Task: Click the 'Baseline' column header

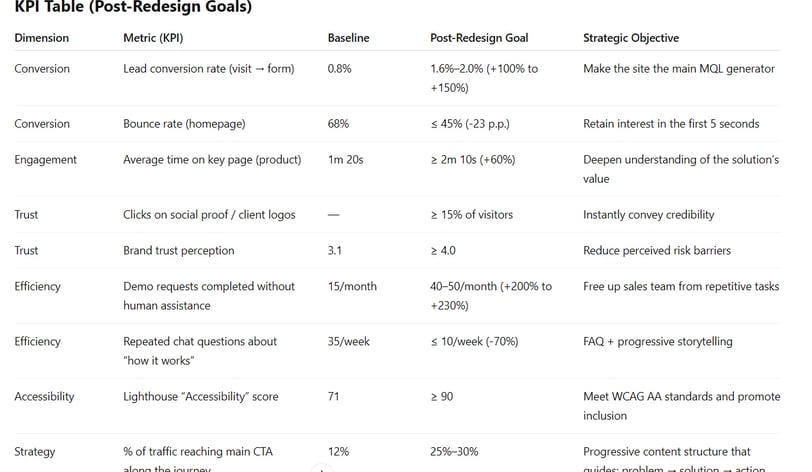Action: point(349,38)
